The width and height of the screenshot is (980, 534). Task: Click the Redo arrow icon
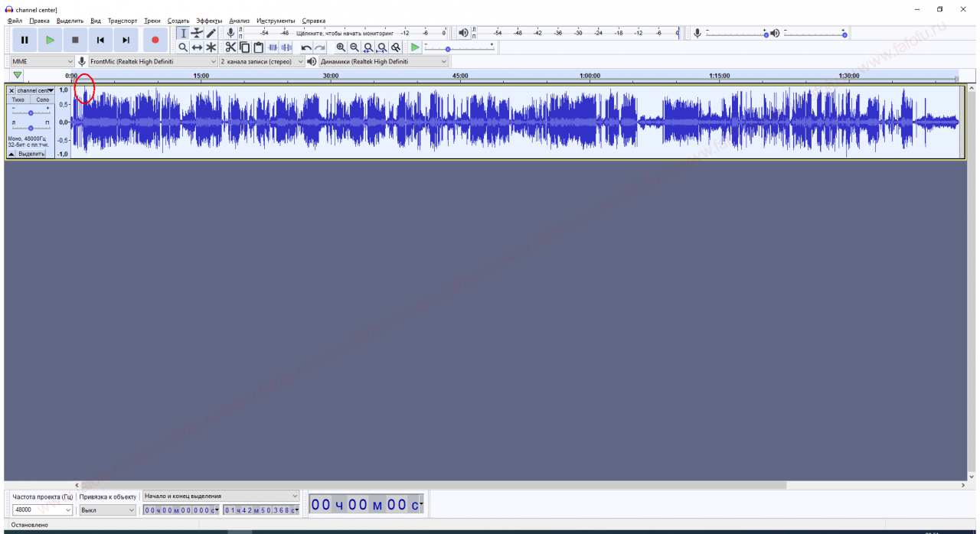(320, 47)
